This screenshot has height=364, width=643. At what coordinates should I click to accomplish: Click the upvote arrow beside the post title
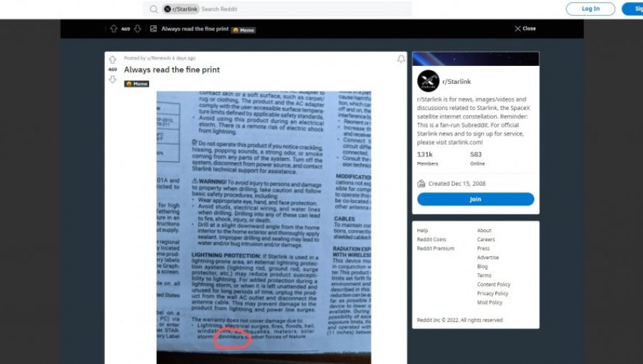[112, 60]
